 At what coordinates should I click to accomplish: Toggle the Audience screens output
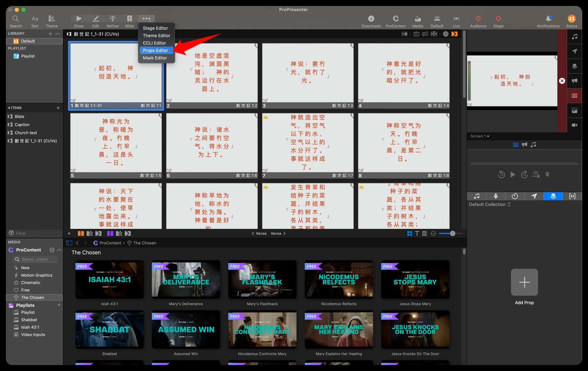[478, 21]
